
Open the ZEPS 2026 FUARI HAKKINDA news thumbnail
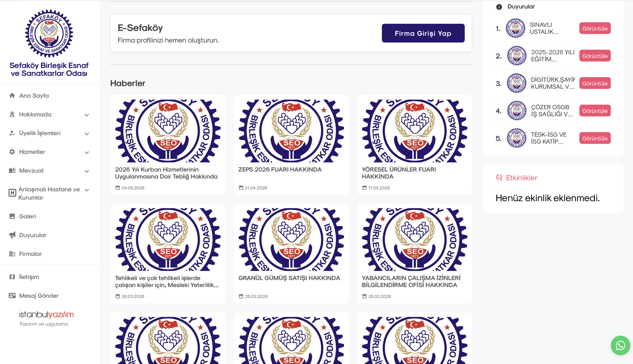click(x=291, y=131)
